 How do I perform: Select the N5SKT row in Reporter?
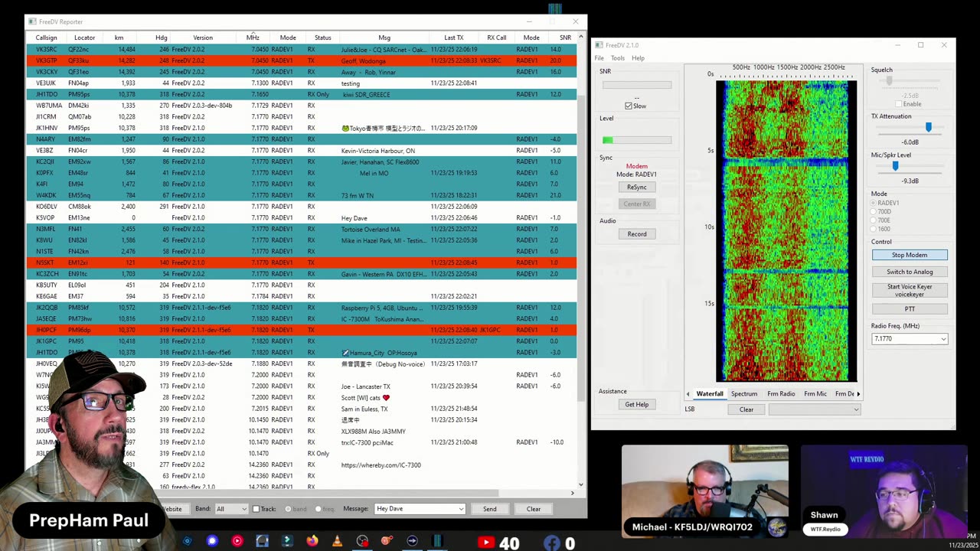tap(302, 262)
